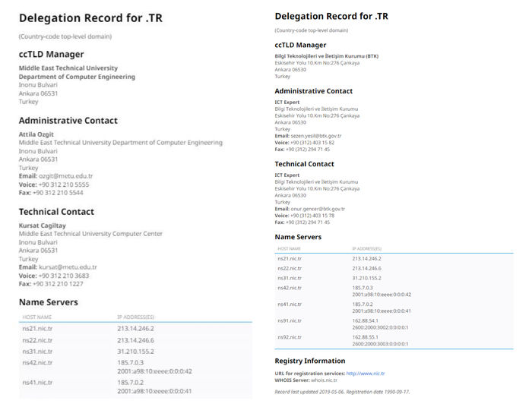
Task: Select voice number '+90 (312) 403 15 82'
Action: point(312,143)
